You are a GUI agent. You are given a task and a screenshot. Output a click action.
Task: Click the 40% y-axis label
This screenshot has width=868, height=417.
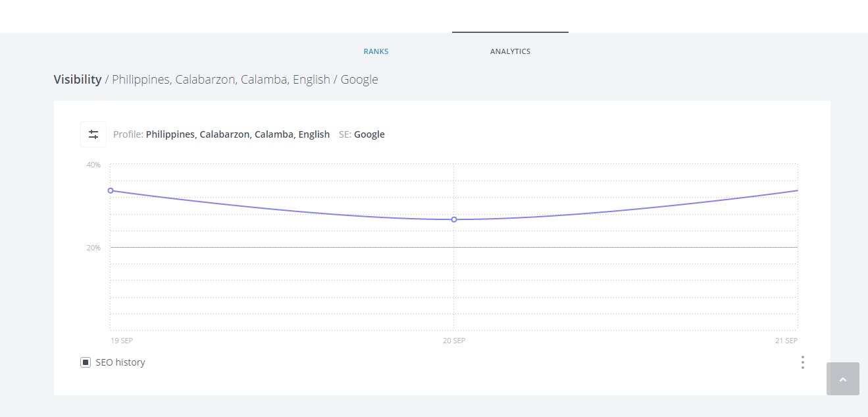[93, 165]
